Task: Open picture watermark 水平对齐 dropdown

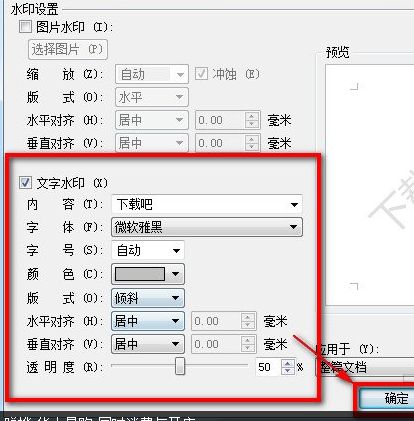Action: click(152, 120)
